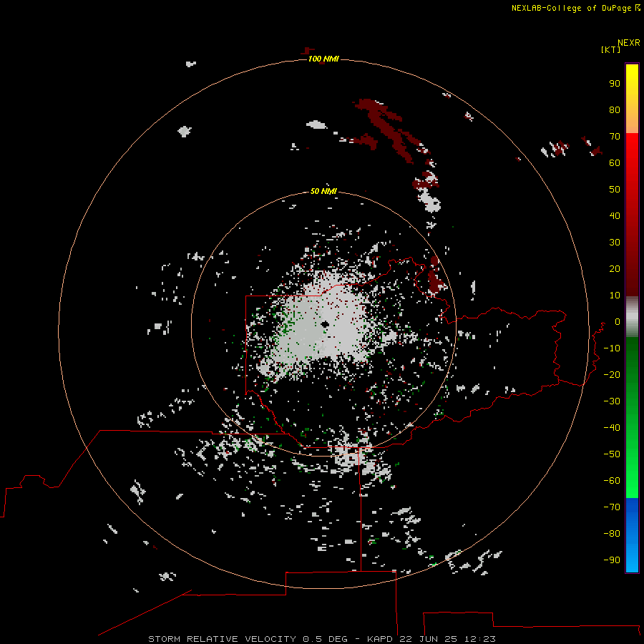The image size is (644, 644).
Task: Click the gray zero-velocity segment of color bar
Action: coord(632,317)
